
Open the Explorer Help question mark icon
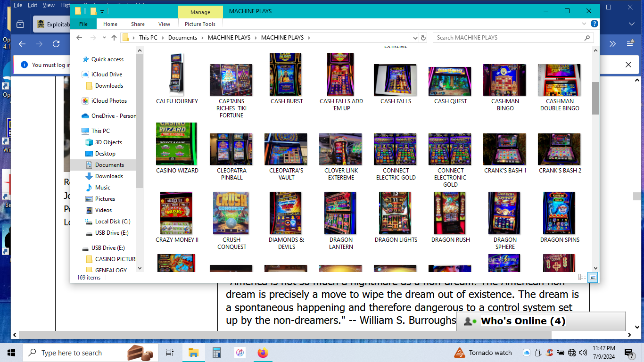[594, 24]
